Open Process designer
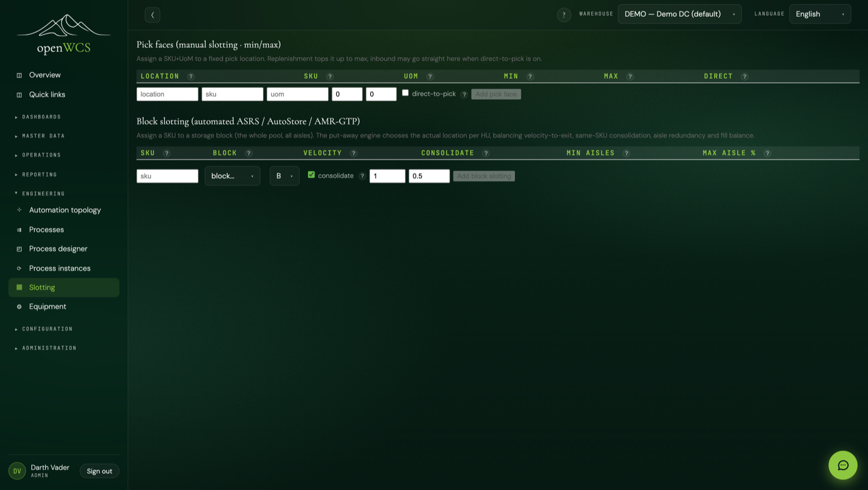868x490 pixels. pyautogui.click(x=64, y=249)
